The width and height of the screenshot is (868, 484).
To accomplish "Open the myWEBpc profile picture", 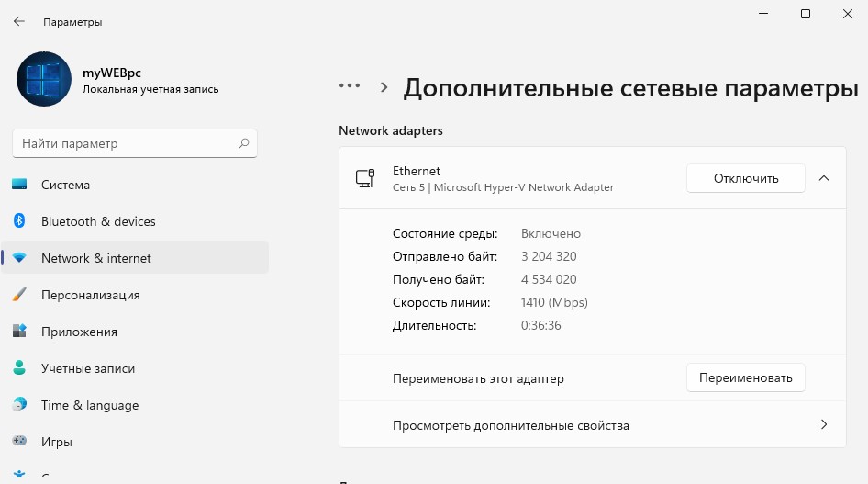I will click(x=44, y=79).
